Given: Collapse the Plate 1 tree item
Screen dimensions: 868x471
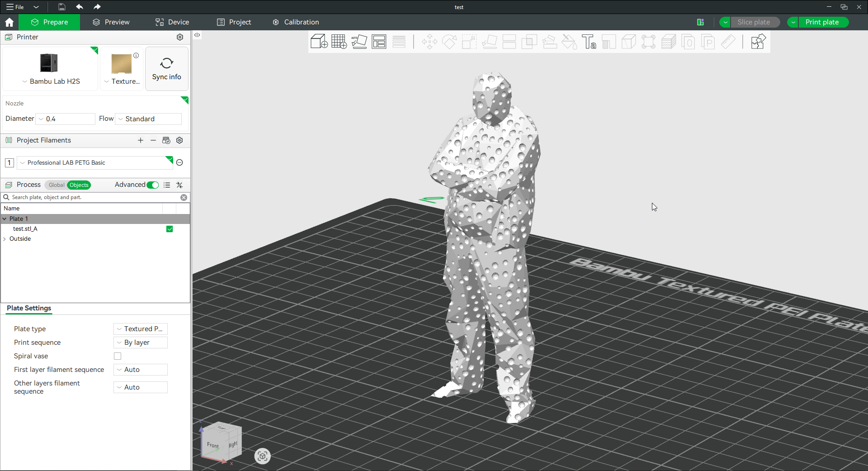Looking at the screenshot, I should [x=5, y=219].
